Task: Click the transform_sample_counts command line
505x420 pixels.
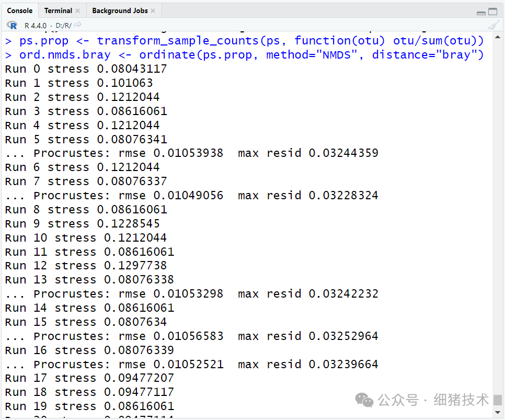Action: click(x=251, y=40)
